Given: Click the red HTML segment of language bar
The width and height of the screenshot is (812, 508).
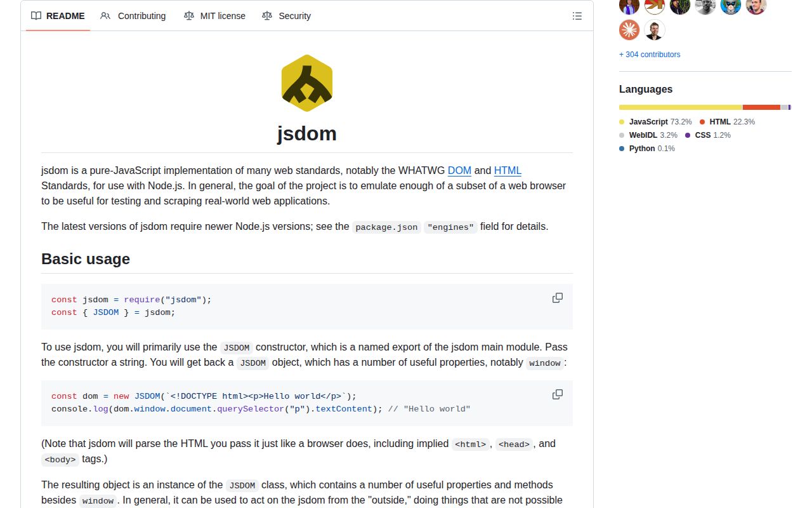Looking at the screenshot, I should pos(761,107).
